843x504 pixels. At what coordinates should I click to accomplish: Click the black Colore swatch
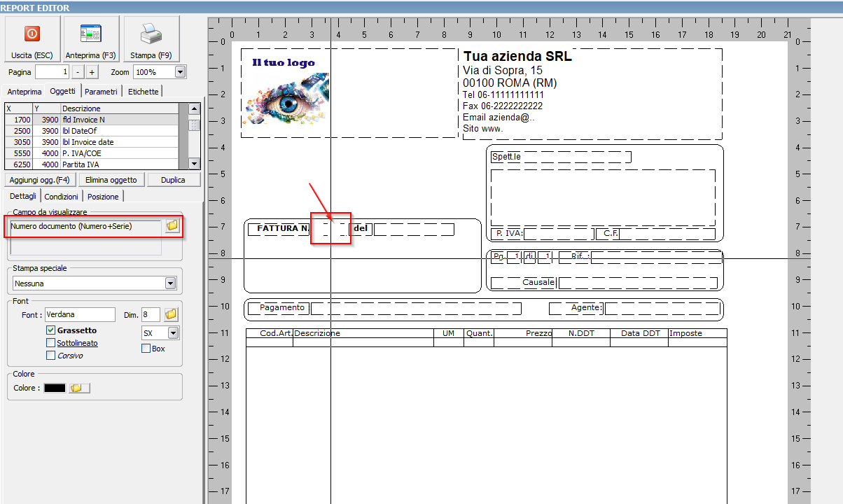click(x=55, y=388)
